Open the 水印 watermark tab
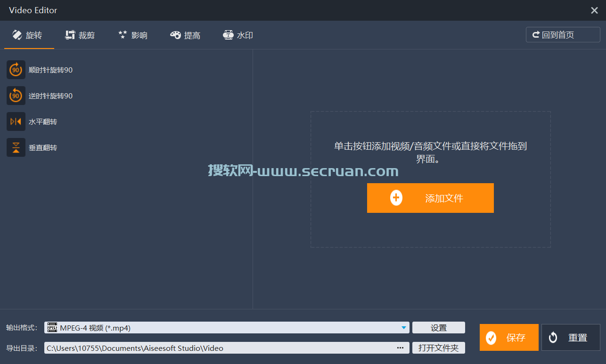 (238, 35)
